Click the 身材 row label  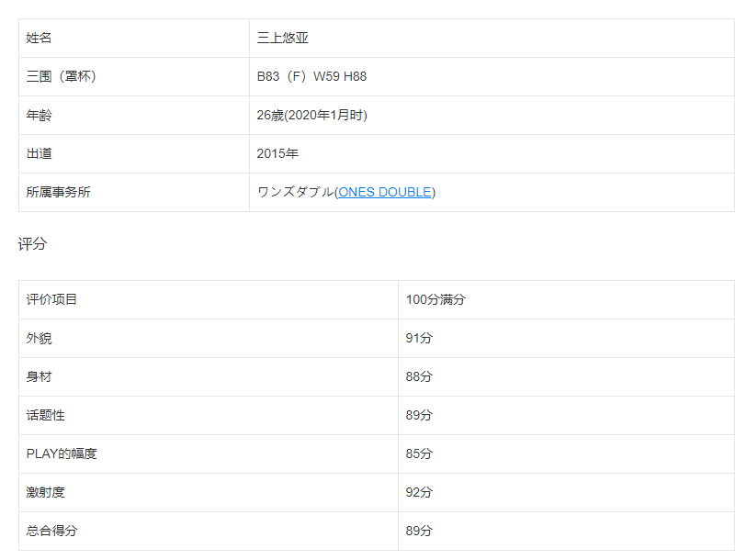pyautogui.click(x=40, y=376)
